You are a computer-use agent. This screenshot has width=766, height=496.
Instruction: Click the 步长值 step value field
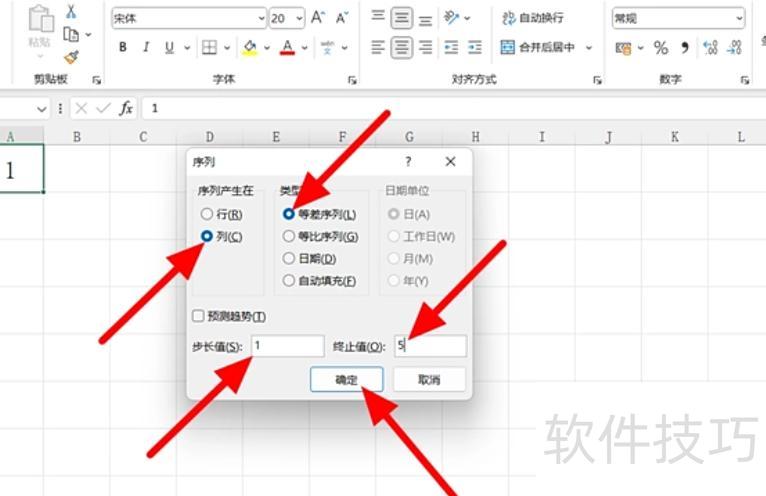(x=287, y=345)
